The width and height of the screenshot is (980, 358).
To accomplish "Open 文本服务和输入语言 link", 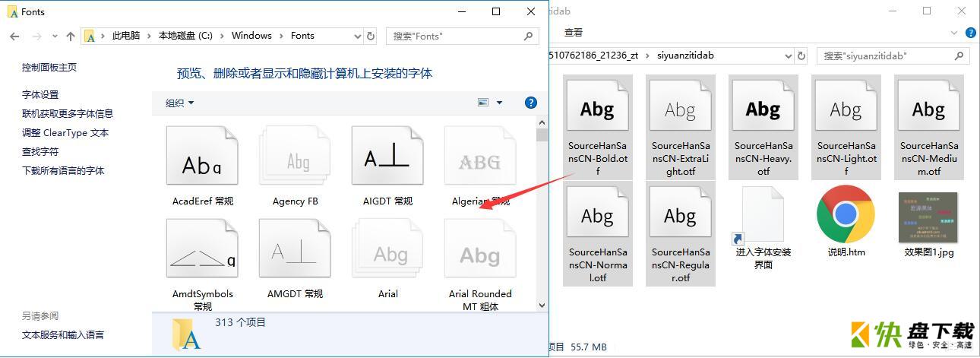I will point(63,334).
